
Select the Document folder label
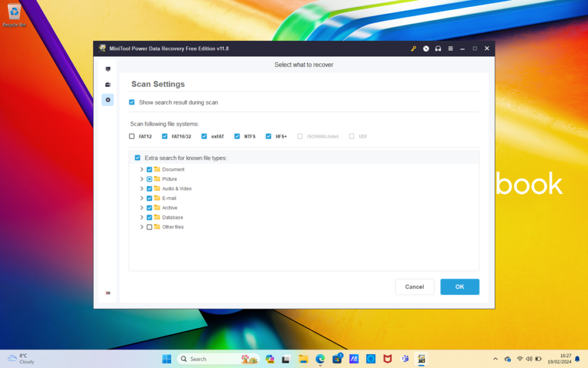coord(173,170)
